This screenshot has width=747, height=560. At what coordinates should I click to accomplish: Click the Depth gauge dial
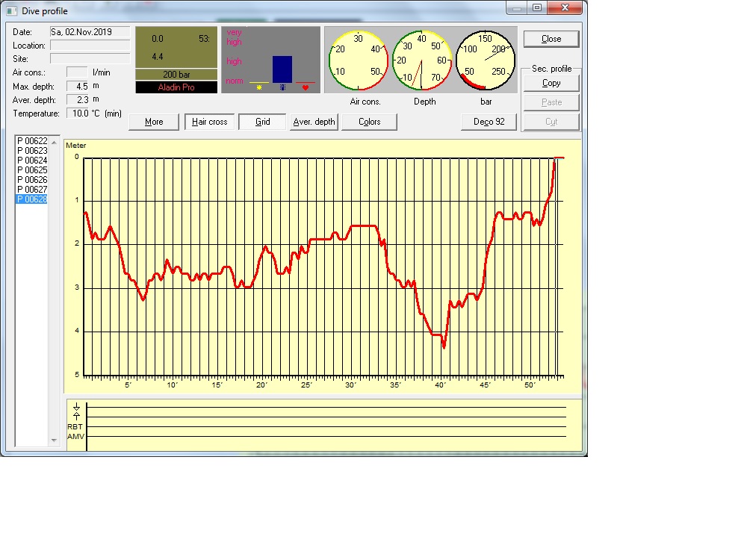(422, 60)
